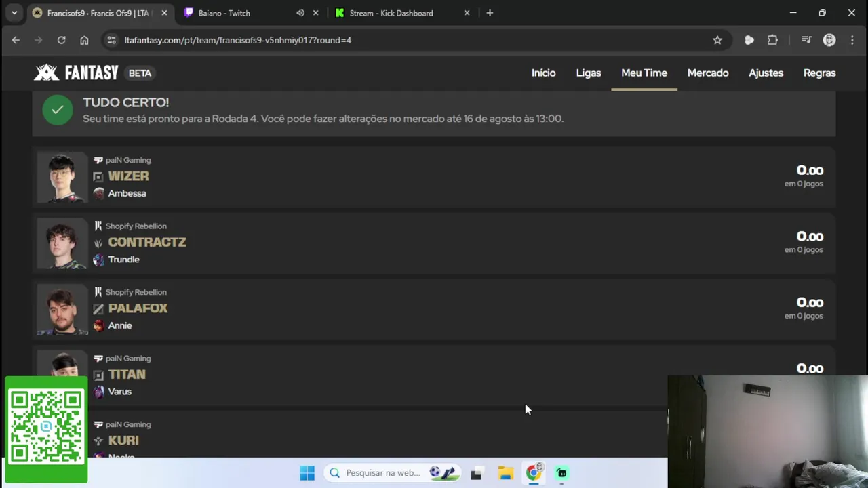868x488 pixels.
Task: Go back to the previous page
Action: [x=16, y=40]
